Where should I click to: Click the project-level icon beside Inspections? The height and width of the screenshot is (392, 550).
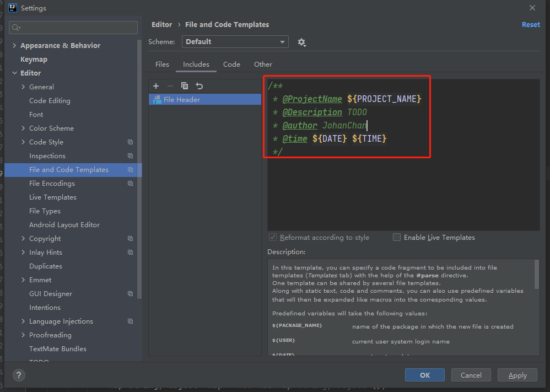(x=130, y=156)
